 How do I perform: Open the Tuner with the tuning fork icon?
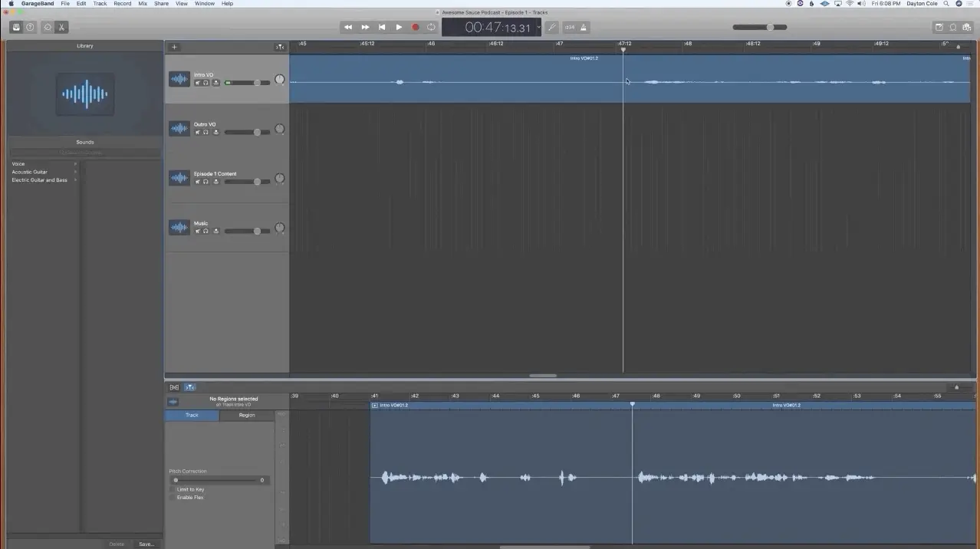click(552, 27)
